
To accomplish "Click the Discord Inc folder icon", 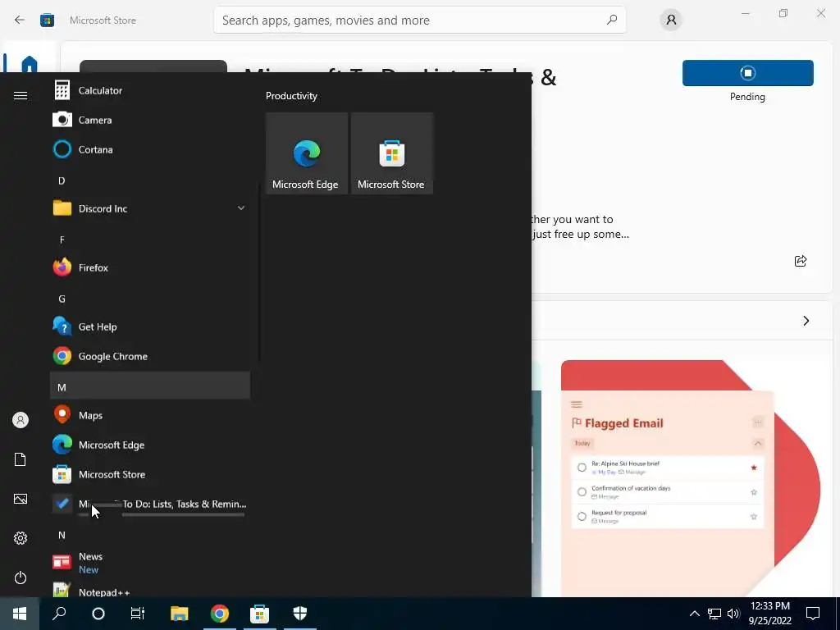I will point(62,208).
